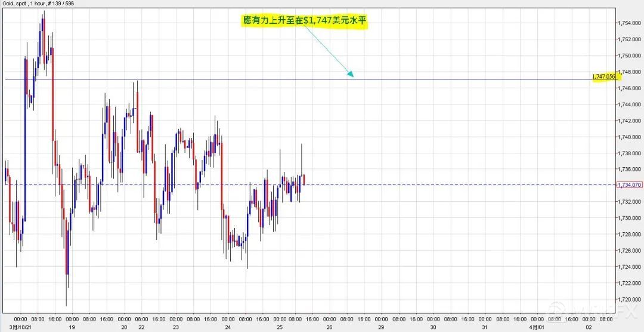The image size is (644, 332).
Task: Click the 1,754.000 price axis label
Action: coord(629,23)
